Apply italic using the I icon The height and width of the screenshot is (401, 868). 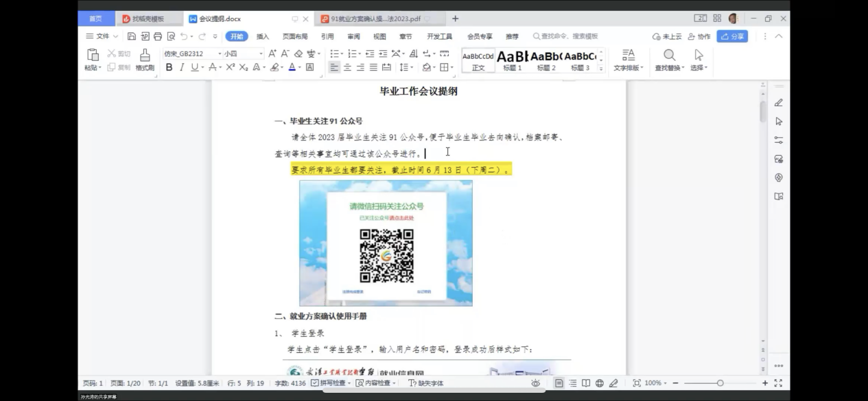182,67
